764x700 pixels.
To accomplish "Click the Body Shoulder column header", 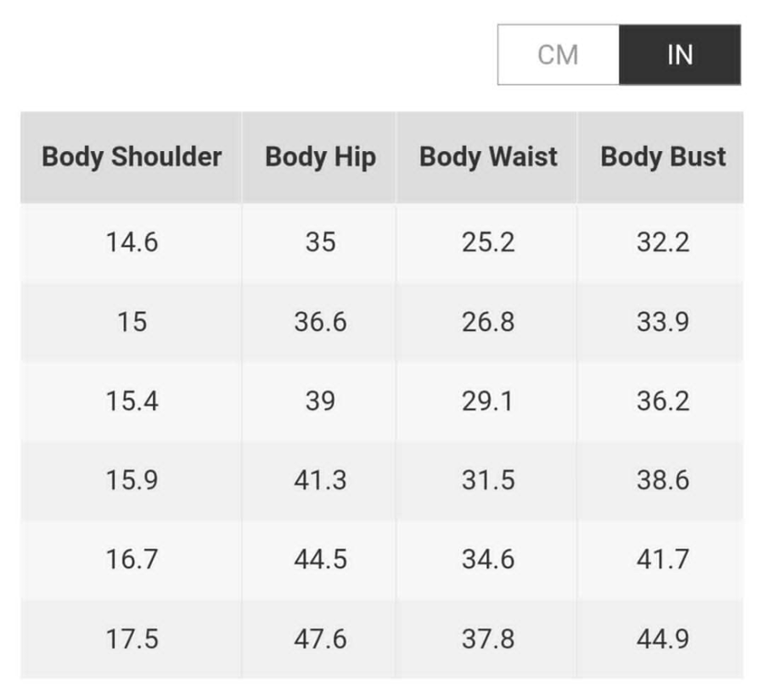I will point(131,157).
